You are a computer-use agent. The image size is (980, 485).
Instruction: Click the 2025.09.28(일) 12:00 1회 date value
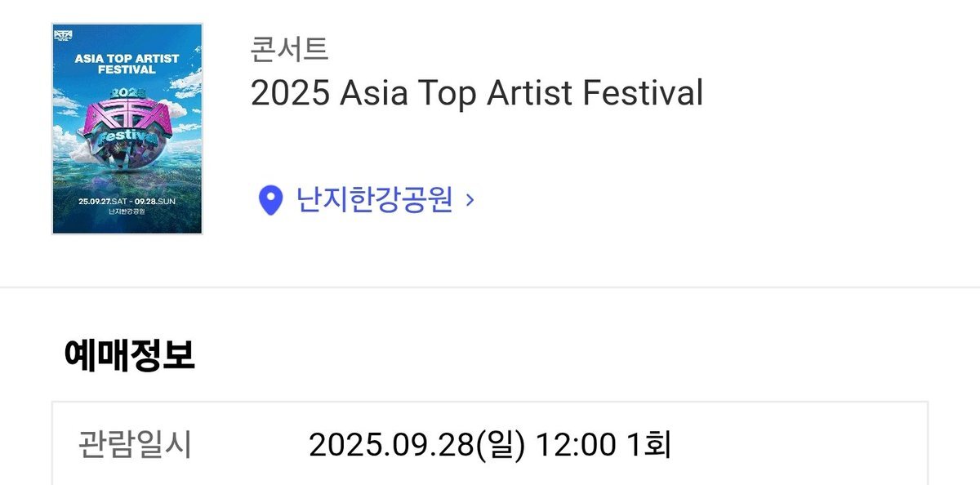(x=490, y=445)
